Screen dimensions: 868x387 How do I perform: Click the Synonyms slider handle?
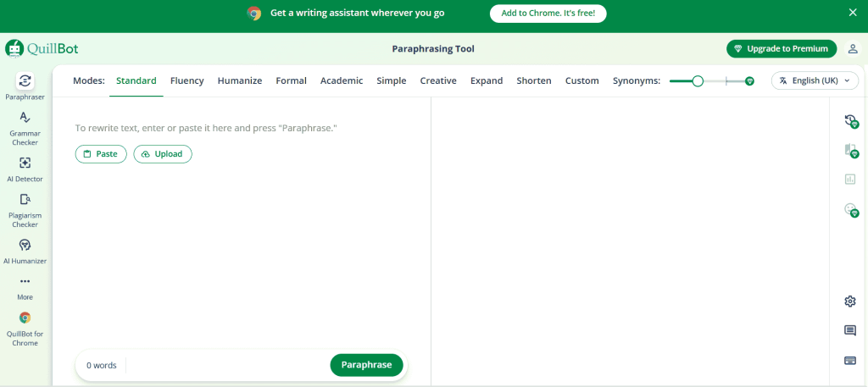pos(698,81)
